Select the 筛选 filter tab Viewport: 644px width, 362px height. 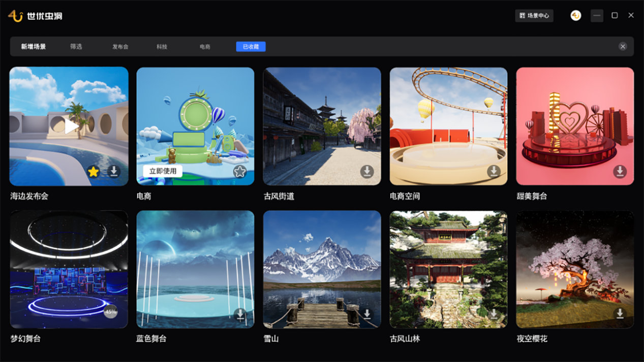coord(76,47)
